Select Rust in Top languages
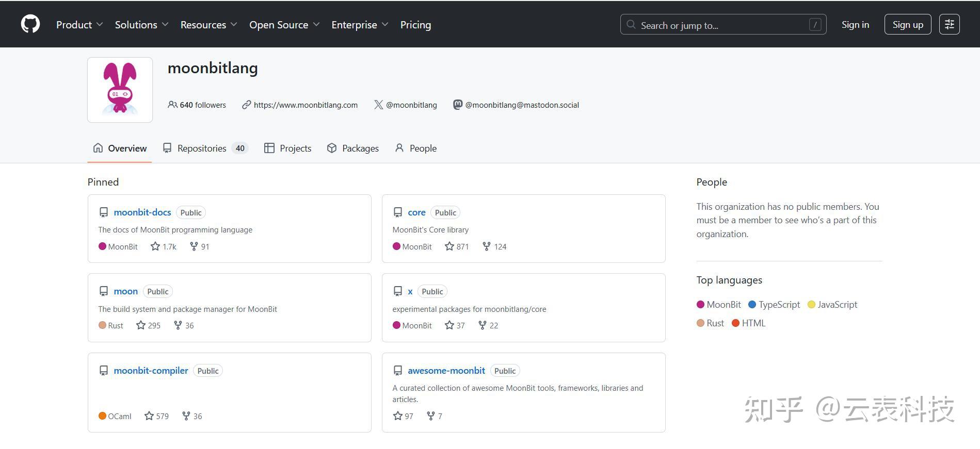The image size is (980, 449). click(x=711, y=323)
